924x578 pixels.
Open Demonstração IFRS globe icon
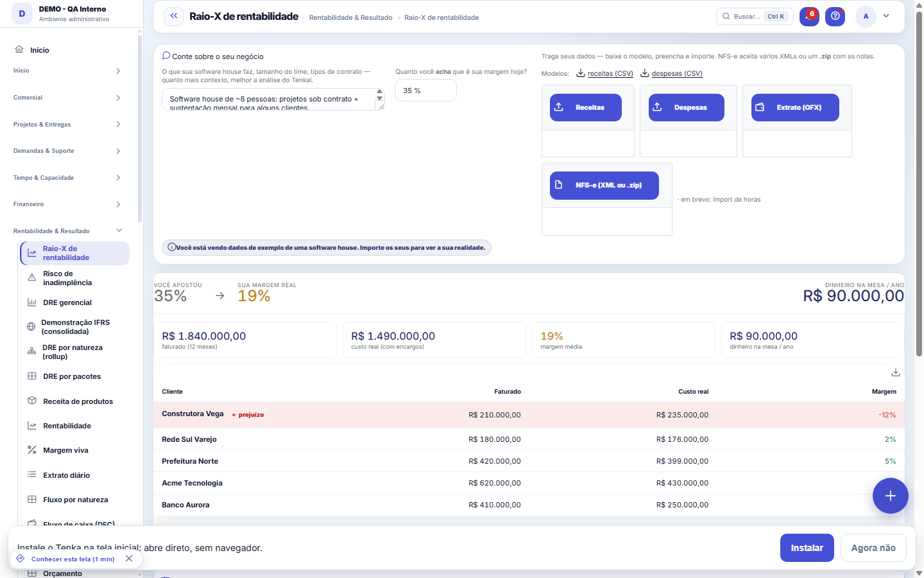pos(31,327)
